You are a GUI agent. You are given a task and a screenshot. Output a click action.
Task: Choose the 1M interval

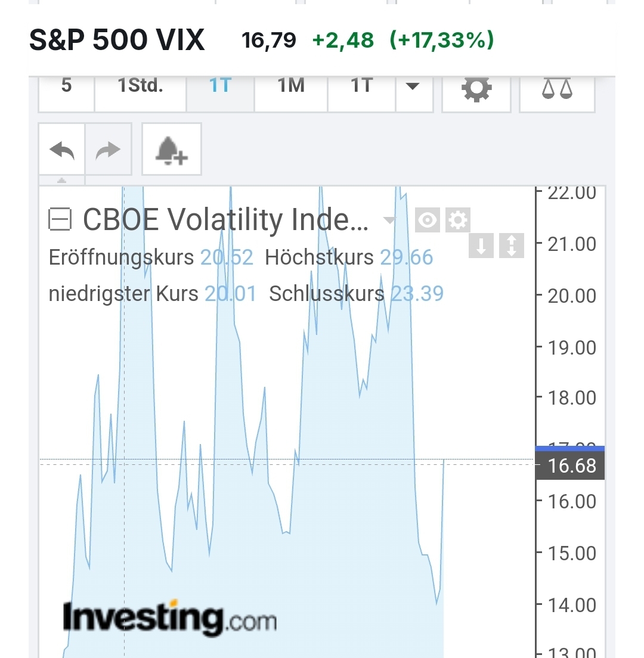pyautogui.click(x=291, y=86)
